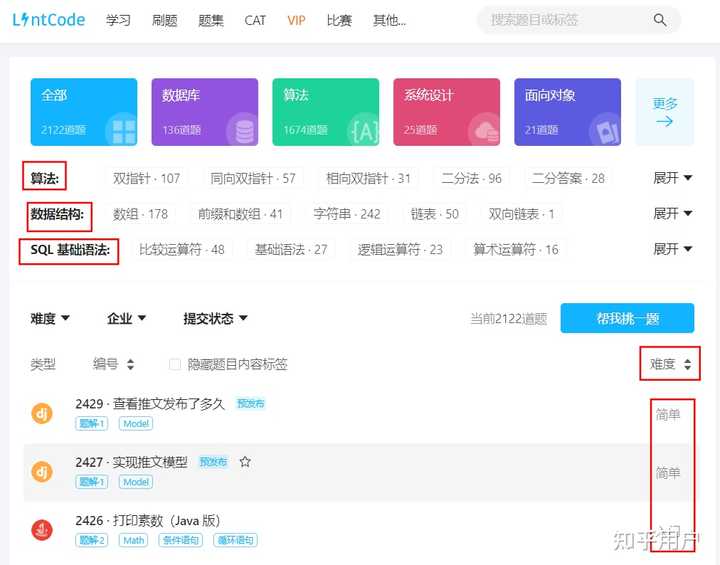The width and height of the screenshot is (720, 565).
Task: Select the 相向双指针 · 31 tag
Action: click(368, 178)
